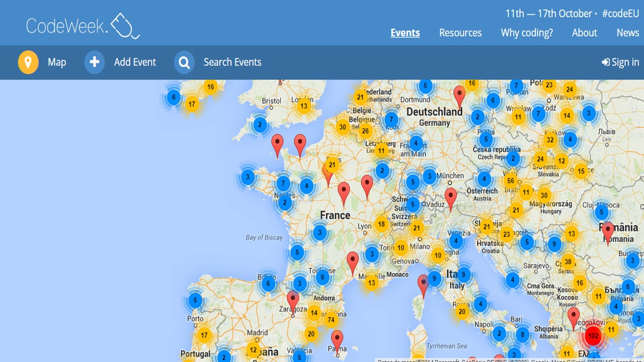Select the Map view pin icon
Viewport: 644px width, 362px height.
point(28,62)
